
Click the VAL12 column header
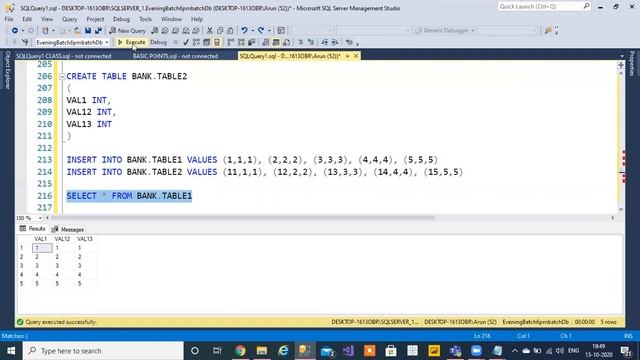(62, 239)
